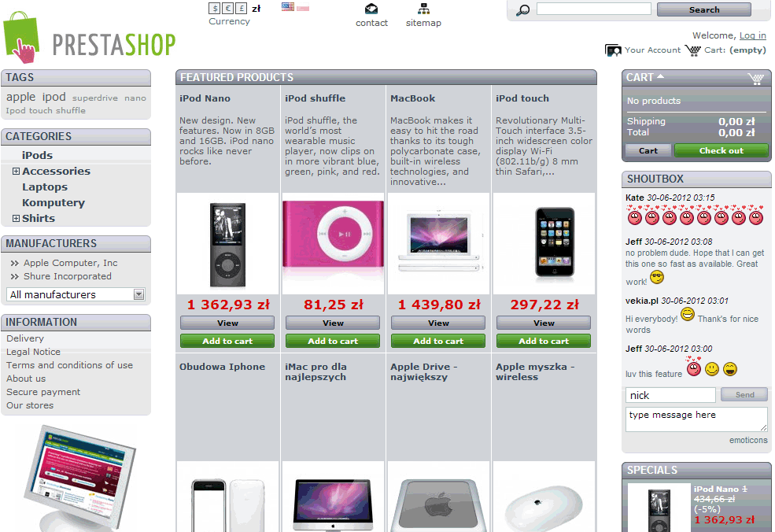The height and width of the screenshot is (532, 775).
Task: Click the Your Account icon
Action: [x=613, y=50]
